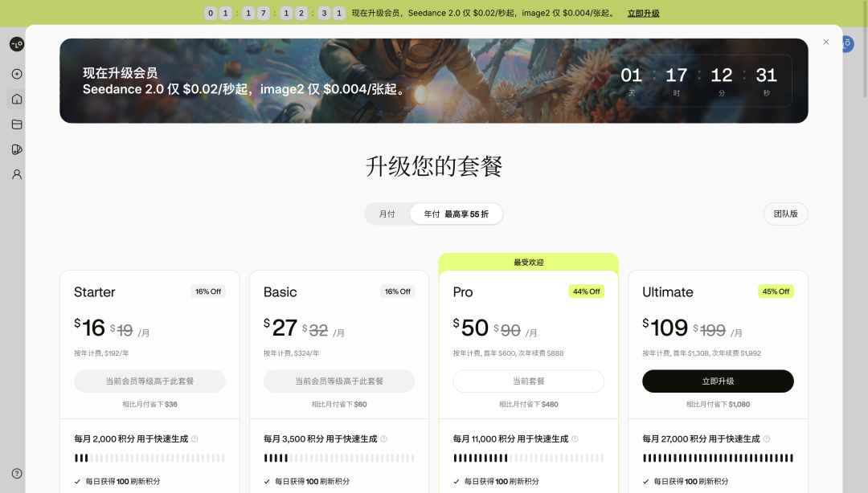Click the avatar icon at top right
The height and width of the screenshot is (493, 868).
(x=848, y=43)
